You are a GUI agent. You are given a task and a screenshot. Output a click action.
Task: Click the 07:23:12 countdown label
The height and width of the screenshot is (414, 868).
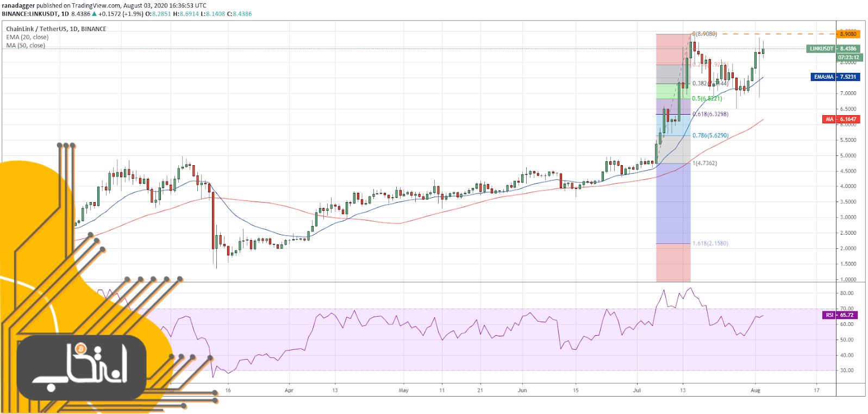(848, 57)
